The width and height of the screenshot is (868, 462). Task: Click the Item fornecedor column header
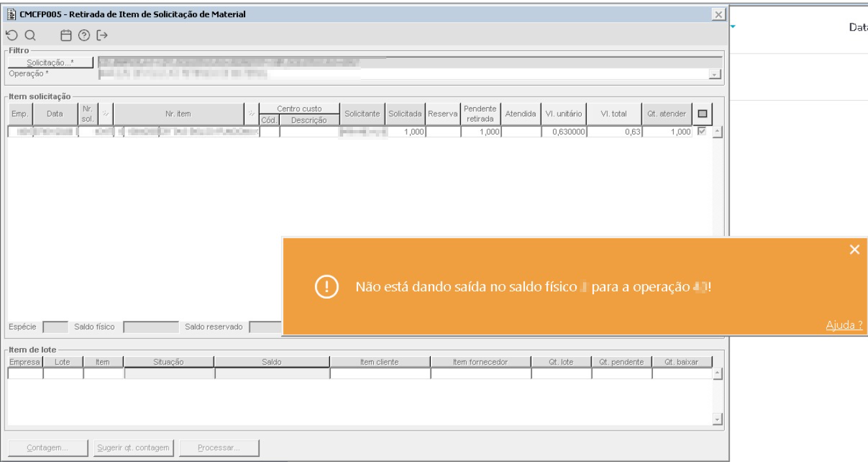click(x=480, y=361)
